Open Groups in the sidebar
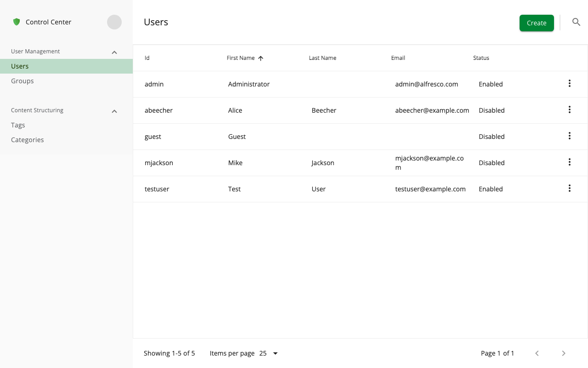Viewport: 588px width, 368px height. pyautogui.click(x=23, y=81)
